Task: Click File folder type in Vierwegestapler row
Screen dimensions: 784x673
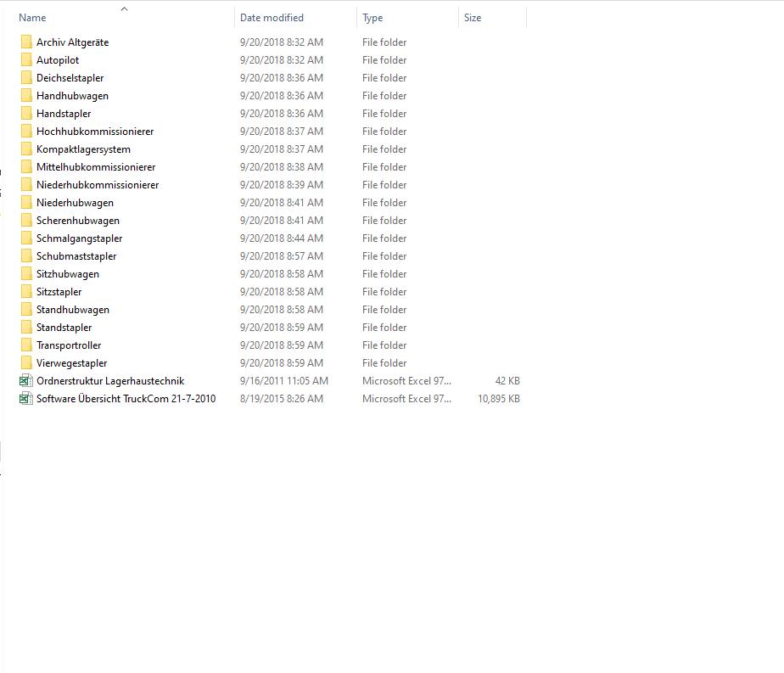Action: [384, 363]
